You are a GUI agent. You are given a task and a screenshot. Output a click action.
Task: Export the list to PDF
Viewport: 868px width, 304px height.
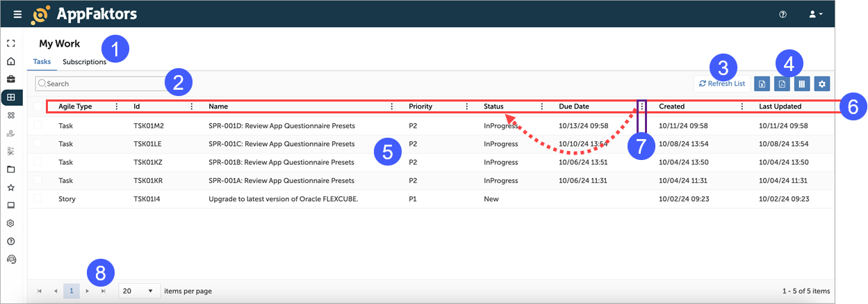(782, 84)
